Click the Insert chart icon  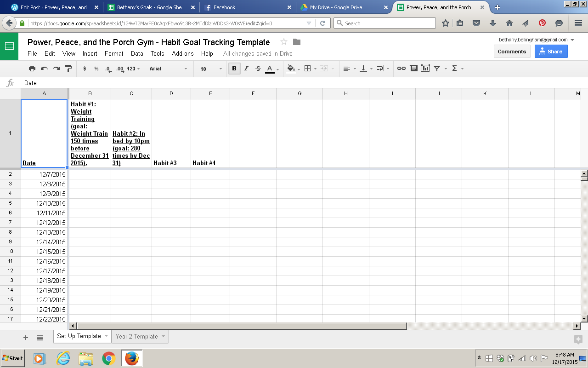425,69
